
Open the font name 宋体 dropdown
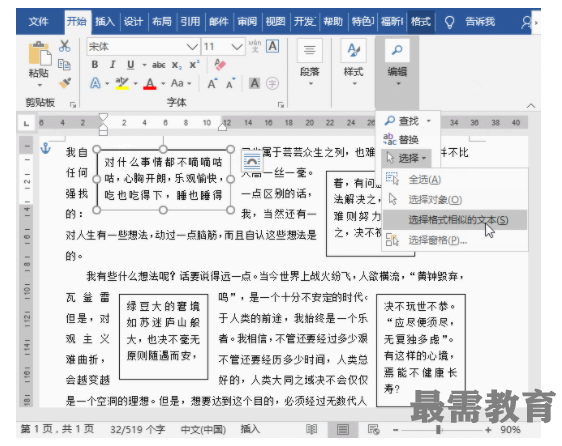click(x=192, y=47)
